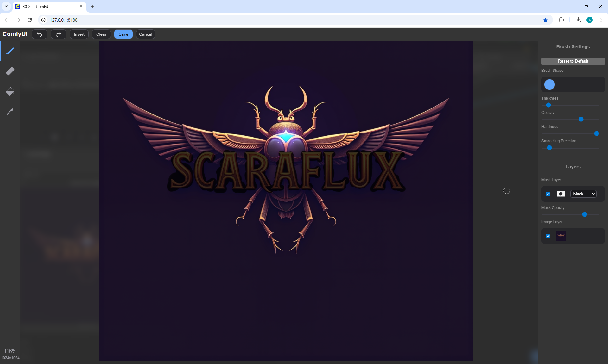Adjust the Mask Opacity slider
This screenshot has height=364, width=608.
click(x=585, y=214)
